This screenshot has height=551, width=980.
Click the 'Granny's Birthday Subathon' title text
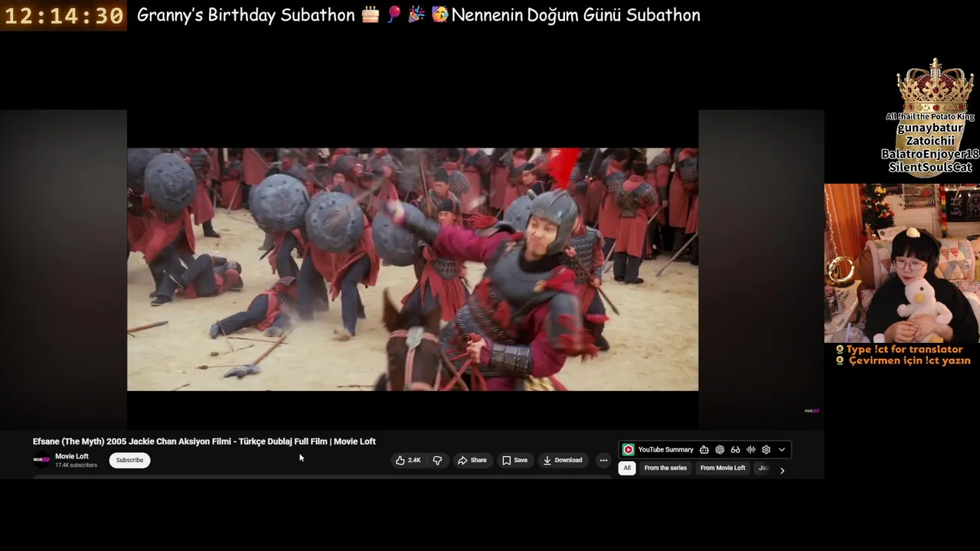(x=246, y=15)
